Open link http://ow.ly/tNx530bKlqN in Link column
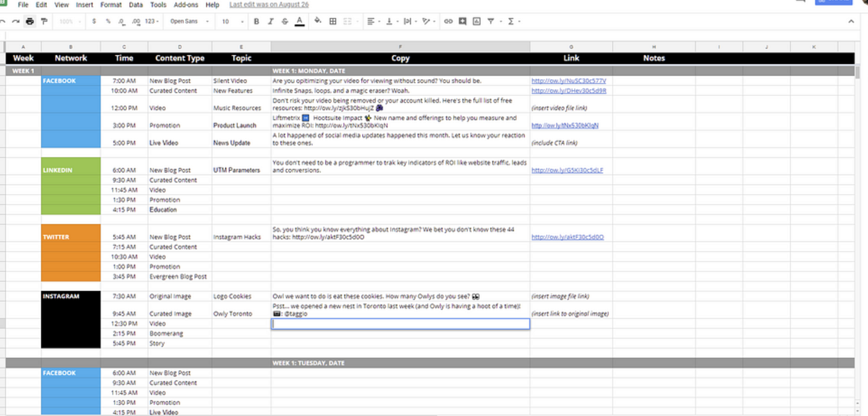This screenshot has width=868, height=416. (x=565, y=126)
